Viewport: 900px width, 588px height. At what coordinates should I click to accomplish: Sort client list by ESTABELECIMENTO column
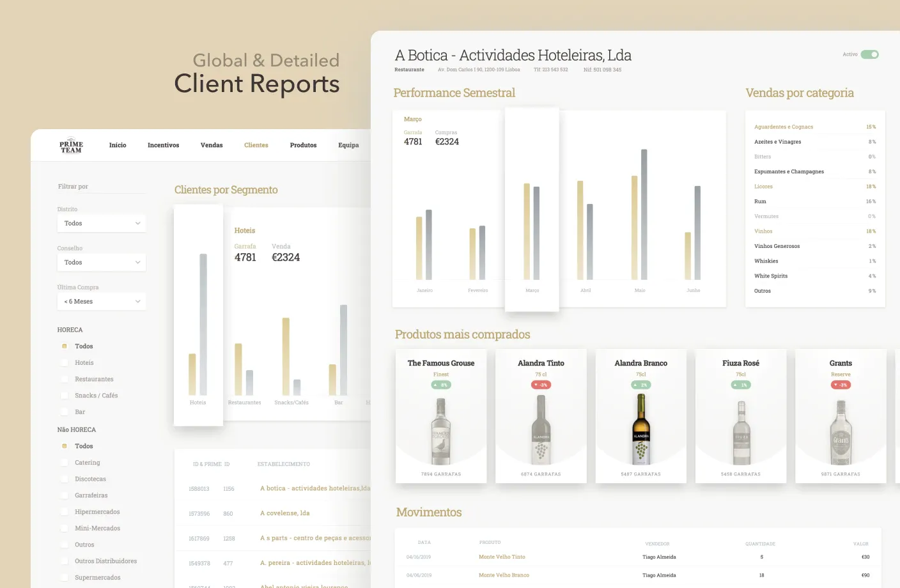(x=284, y=464)
